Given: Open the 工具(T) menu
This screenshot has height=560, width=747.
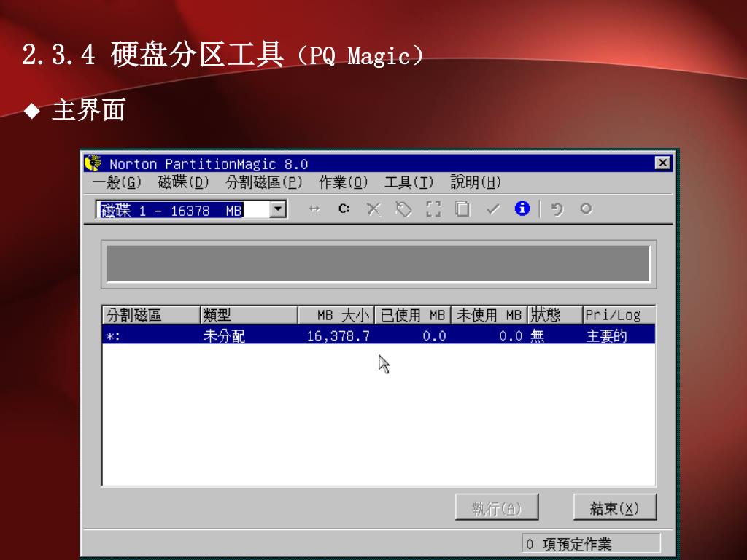Looking at the screenshot, I should (x=409, y=182).
